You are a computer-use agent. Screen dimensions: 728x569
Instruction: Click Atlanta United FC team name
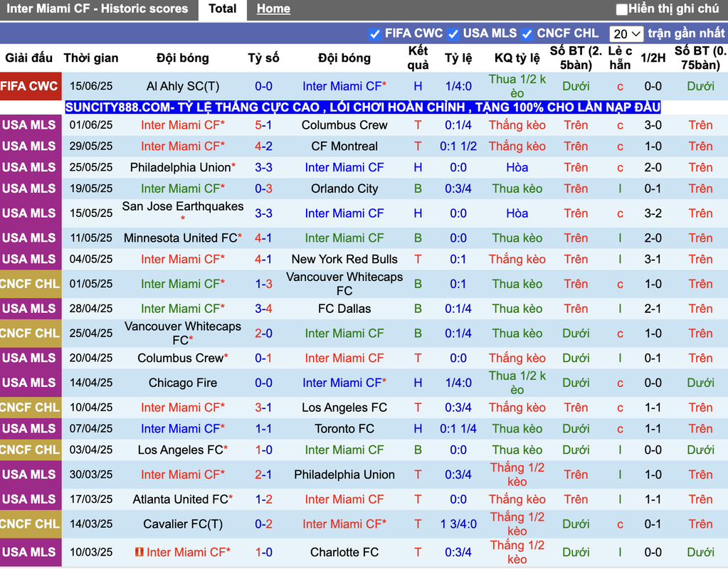click(x=182, y=499)
